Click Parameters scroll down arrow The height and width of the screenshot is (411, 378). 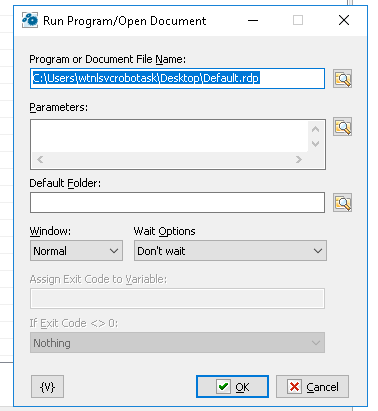315,144
